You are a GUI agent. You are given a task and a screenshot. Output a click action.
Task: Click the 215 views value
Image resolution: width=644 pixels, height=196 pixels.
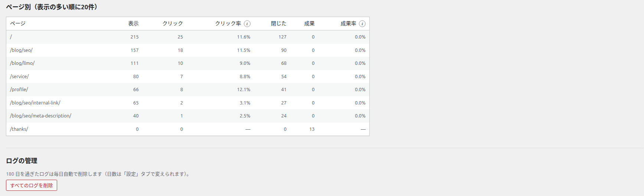click(x=134, y=37)
